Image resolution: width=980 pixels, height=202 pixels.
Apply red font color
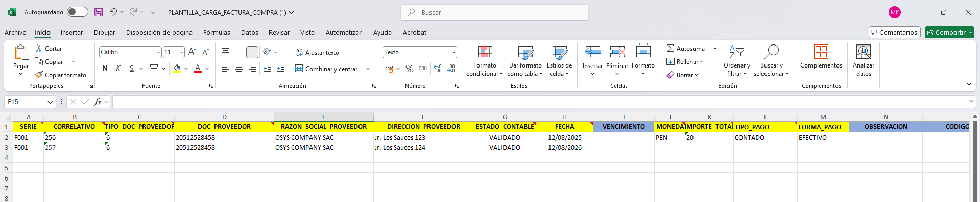pyautogui.click(x=198, y=68)
